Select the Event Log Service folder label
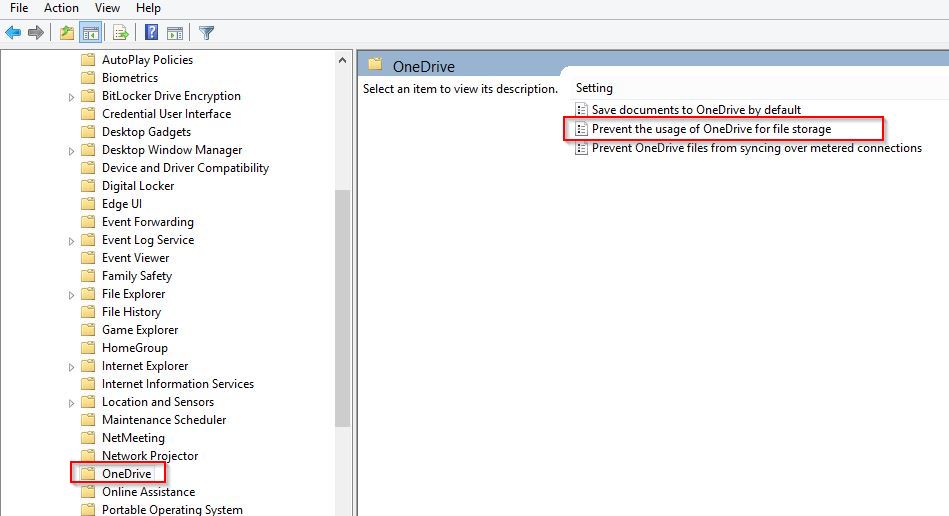The image size is (949, 516). pyautogui.click(x=148, y=240)
